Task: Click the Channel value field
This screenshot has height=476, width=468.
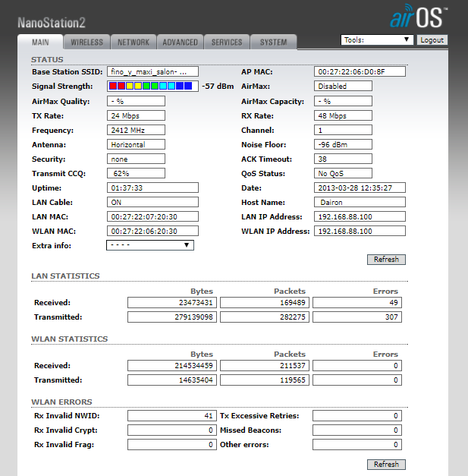Action: (343, 130)
